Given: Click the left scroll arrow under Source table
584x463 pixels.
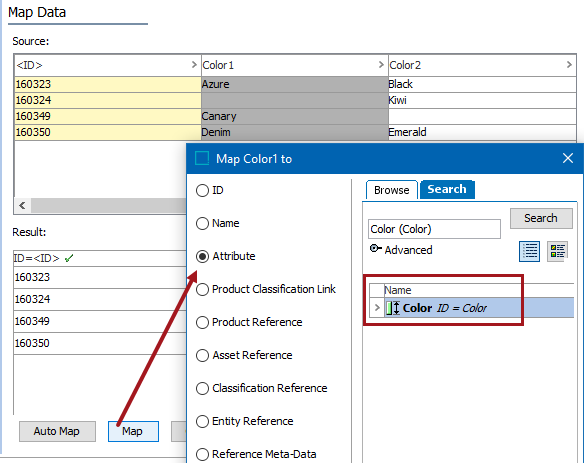Looking at the screenshot, I should point(22,205).
